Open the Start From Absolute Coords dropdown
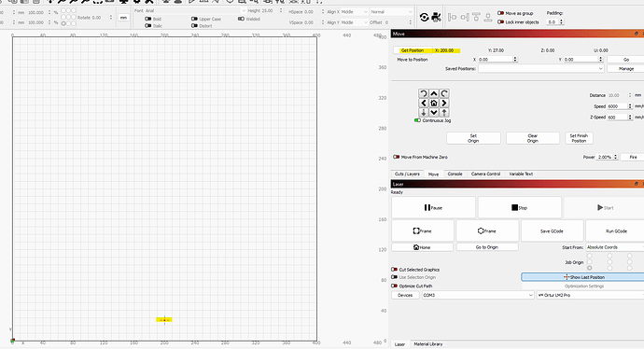The image size is (644, 349). (615, 247)
